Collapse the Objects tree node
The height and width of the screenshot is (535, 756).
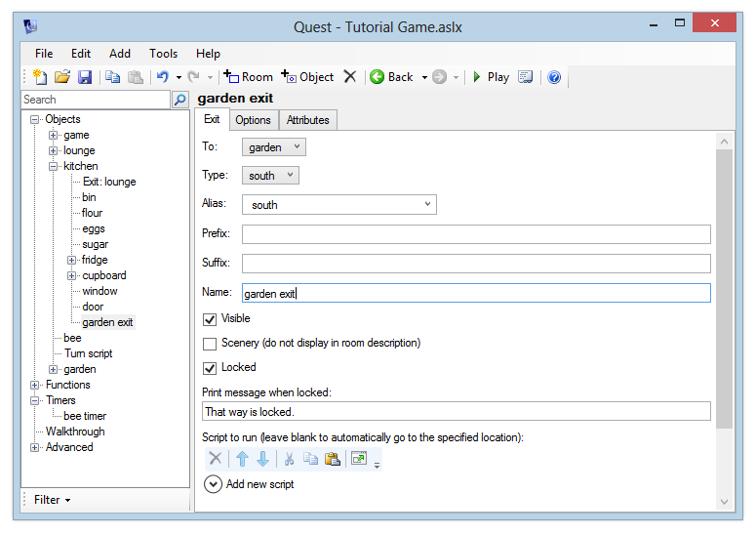[x=35, y=120]
